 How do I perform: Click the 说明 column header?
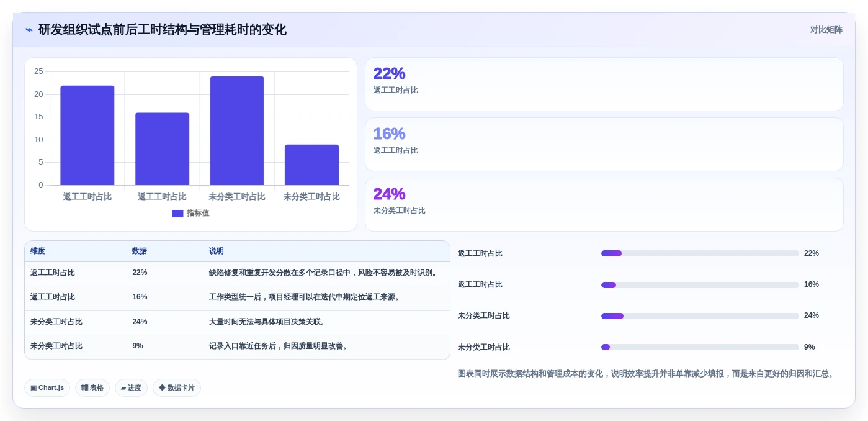217,251
